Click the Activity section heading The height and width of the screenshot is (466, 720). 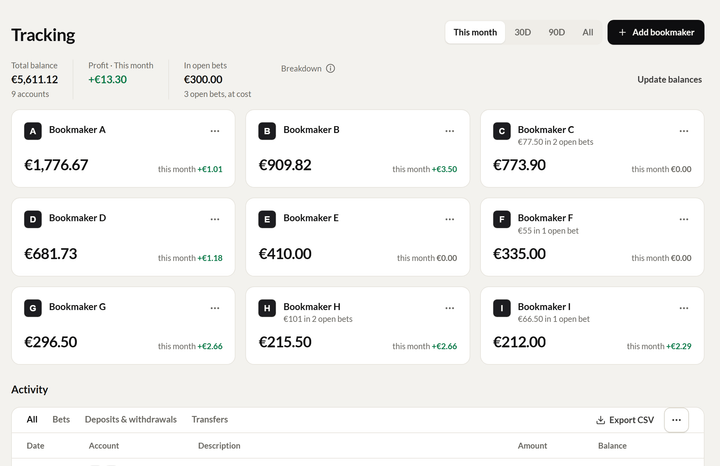click(29, 389)
